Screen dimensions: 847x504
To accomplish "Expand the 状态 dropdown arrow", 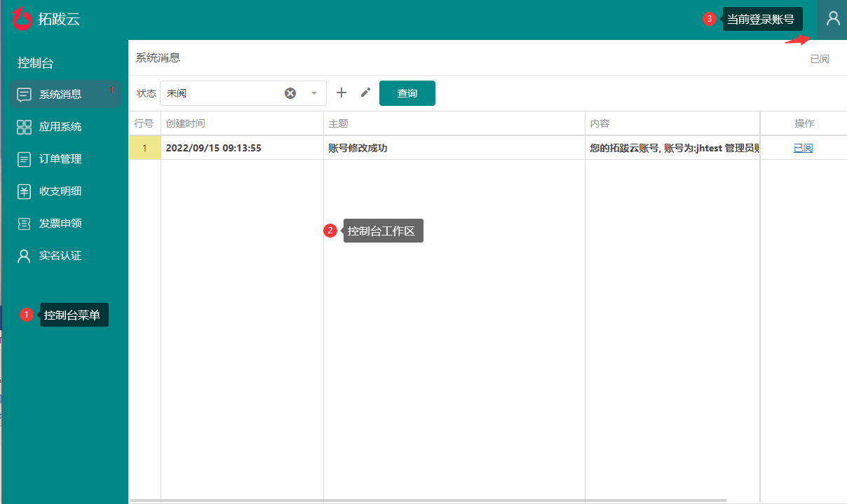I will [314, 93].
